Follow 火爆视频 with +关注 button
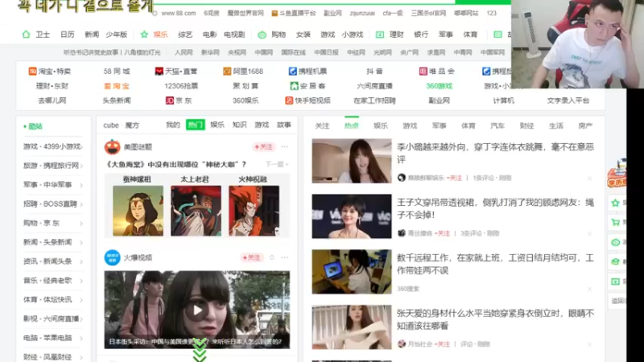644x362 pixels. click(x=251, y=257)
